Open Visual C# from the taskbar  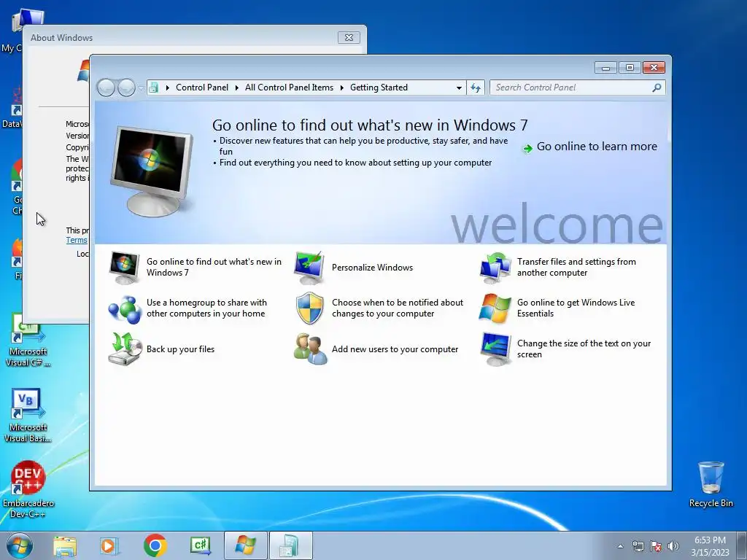coord(200,545)
